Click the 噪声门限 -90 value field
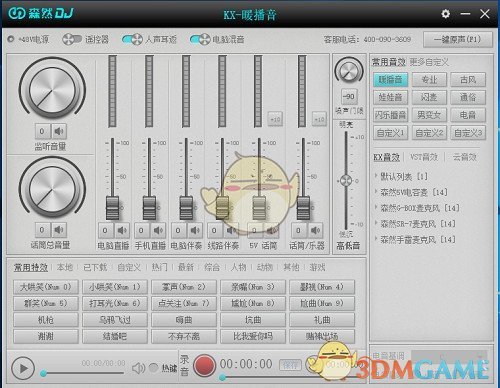This screenshot has height=388, width=500. [349, 97]
